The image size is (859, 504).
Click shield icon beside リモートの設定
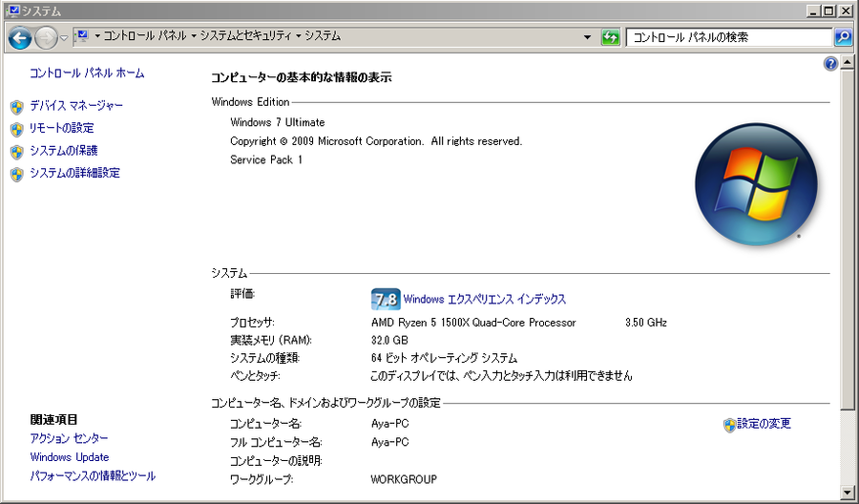point(17,129)
